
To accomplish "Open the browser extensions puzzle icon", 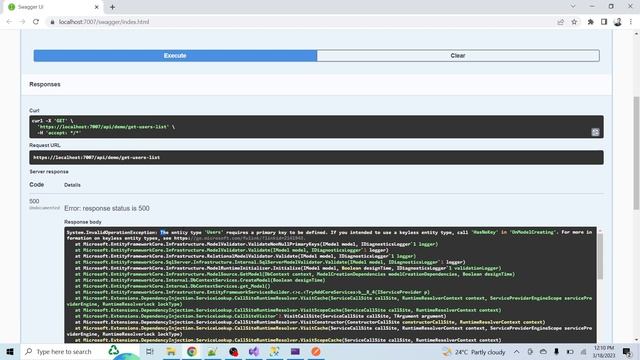I will [591, 22].
